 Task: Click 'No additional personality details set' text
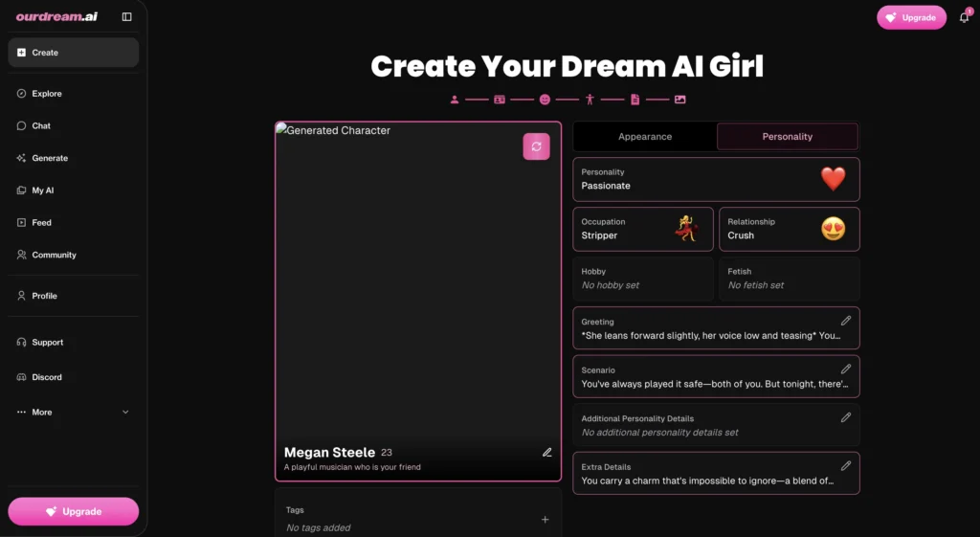coord(659,432)
